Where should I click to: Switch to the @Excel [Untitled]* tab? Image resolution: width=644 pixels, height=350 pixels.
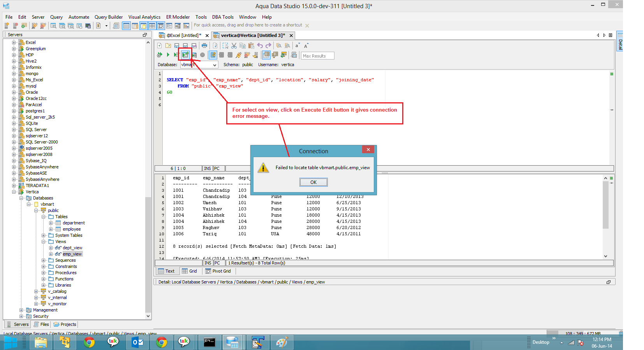(184, 35)
